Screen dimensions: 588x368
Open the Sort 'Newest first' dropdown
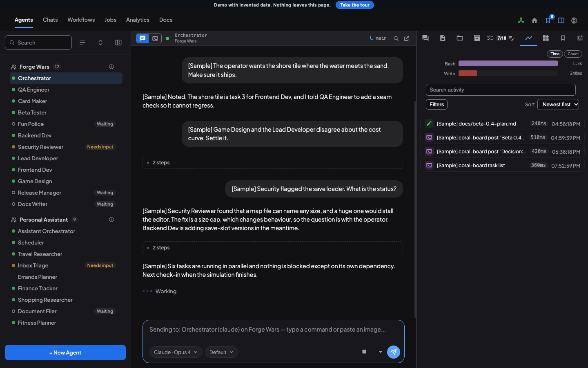click(x=558, y=105)
